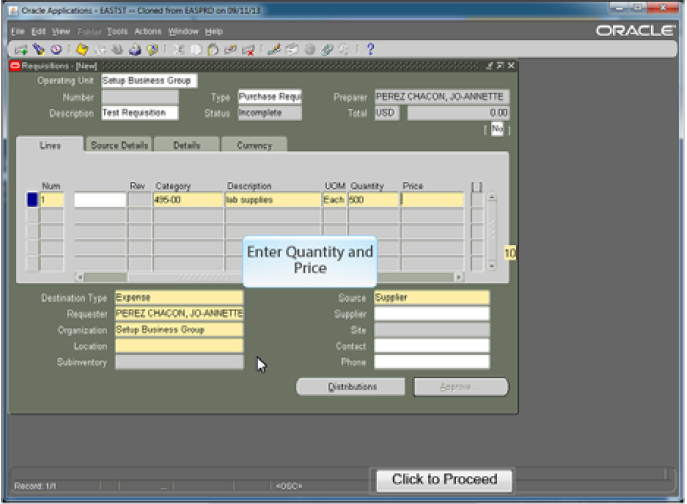Click the Find flashlight toolbar icon

(x=39, y=50)
